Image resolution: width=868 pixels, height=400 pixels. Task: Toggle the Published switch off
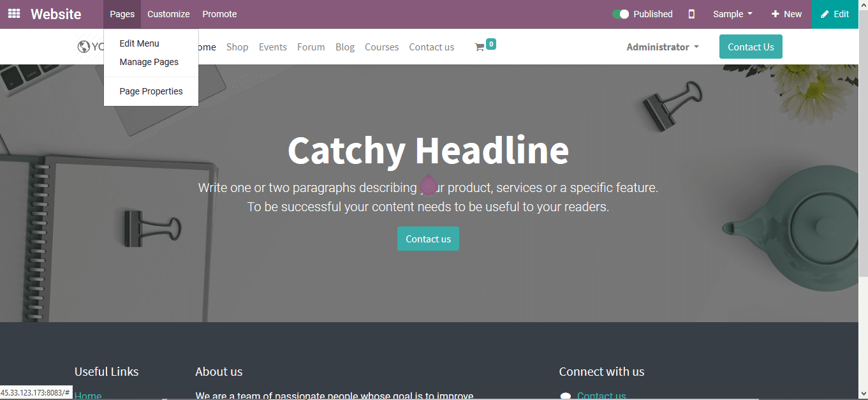click(620, 13)
